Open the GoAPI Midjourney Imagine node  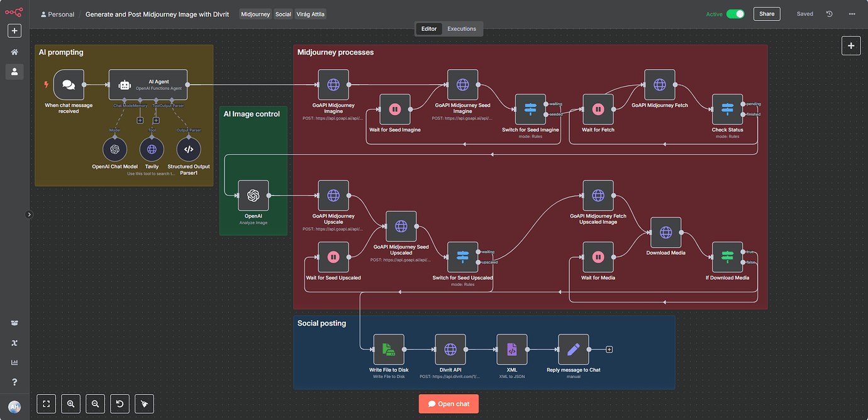click(333, 84)
